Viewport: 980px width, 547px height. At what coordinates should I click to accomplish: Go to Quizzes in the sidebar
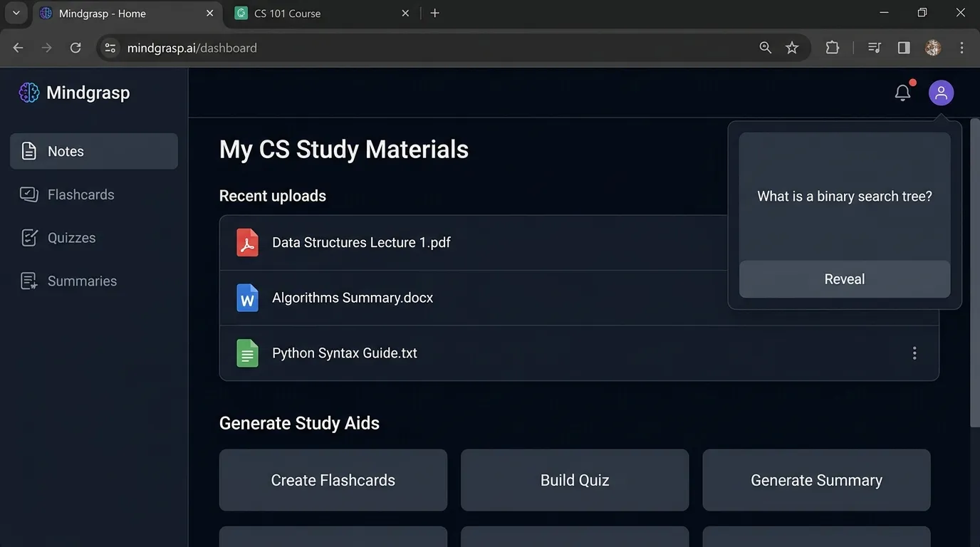point(94,238)
